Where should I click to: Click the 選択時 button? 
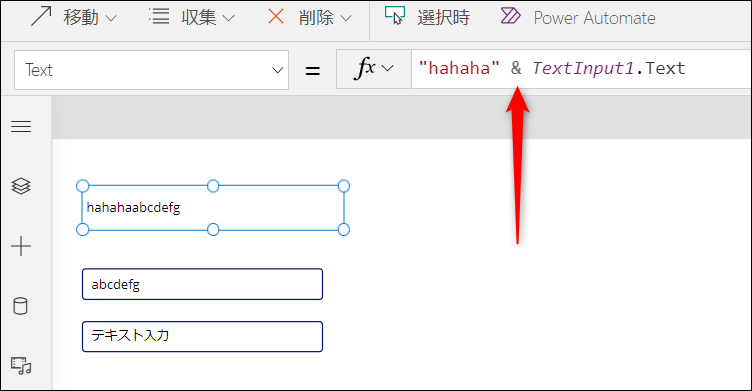427,17
